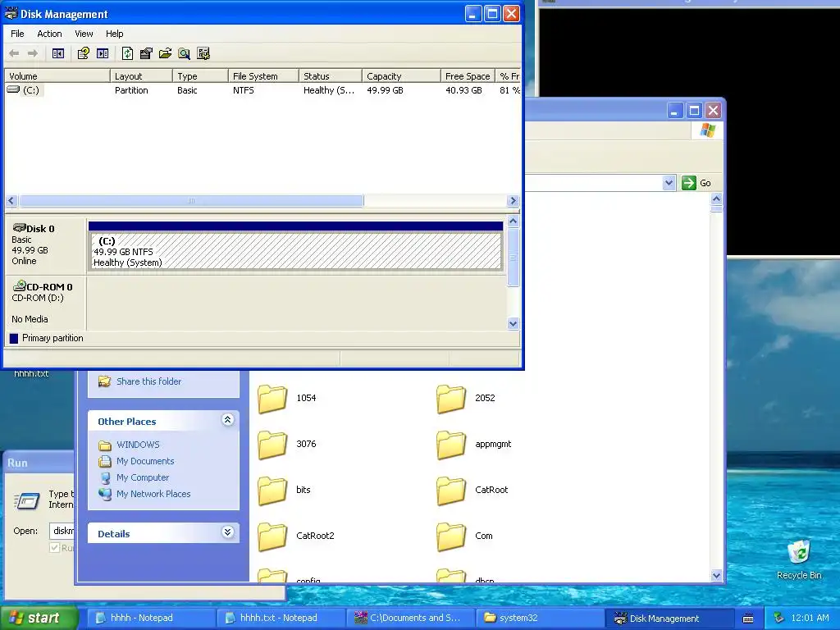This screenshot has width=840, height=630.
Task: Click the Start button
Action: pos(38,619)
